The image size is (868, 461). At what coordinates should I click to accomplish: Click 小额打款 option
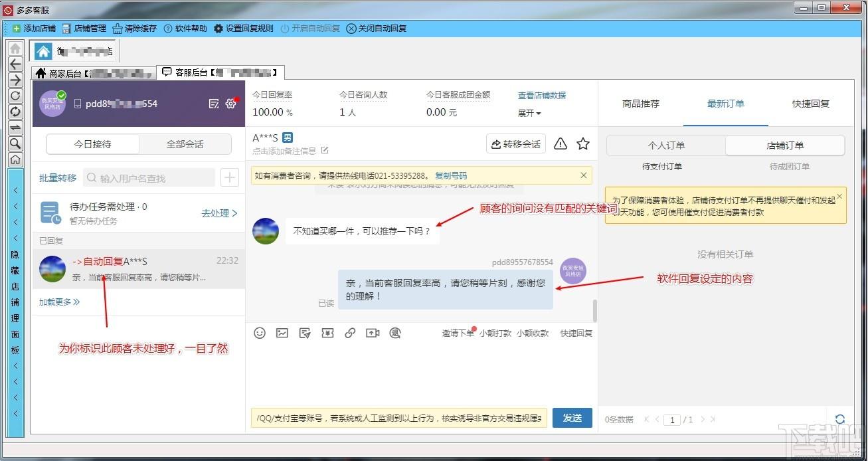(495, 333)
